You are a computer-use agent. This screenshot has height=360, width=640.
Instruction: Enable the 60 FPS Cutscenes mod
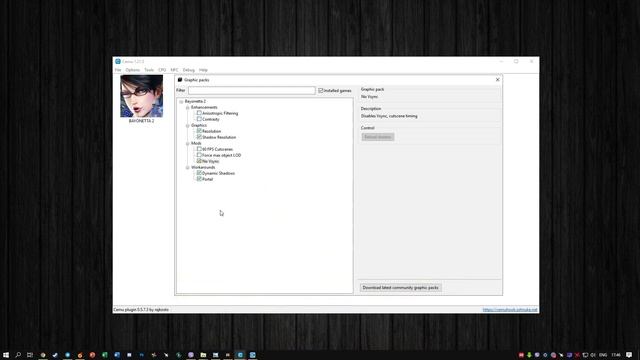(x=199, y=149)
